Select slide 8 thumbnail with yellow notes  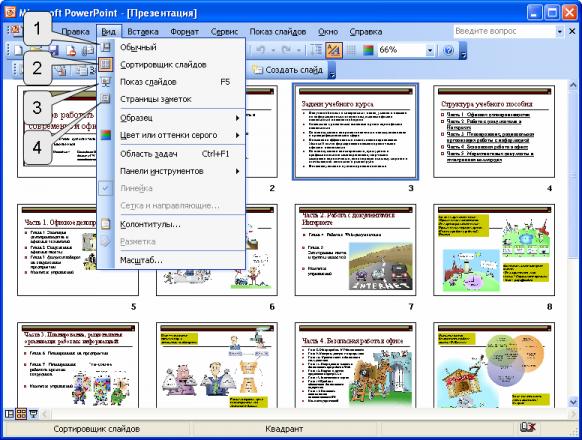[x=494, y=250]
